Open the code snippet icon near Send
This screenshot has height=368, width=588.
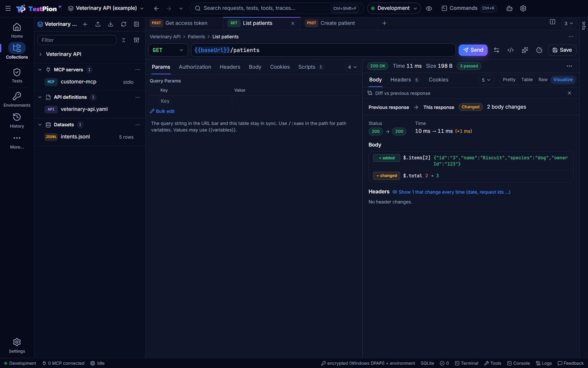510,50
